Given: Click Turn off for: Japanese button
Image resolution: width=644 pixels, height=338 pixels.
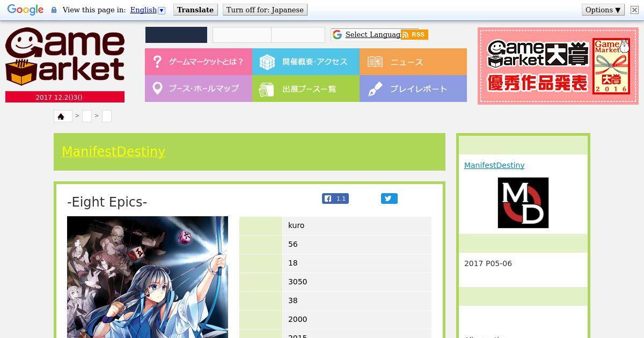Looking at the screenshot, I should coord(265,10).
